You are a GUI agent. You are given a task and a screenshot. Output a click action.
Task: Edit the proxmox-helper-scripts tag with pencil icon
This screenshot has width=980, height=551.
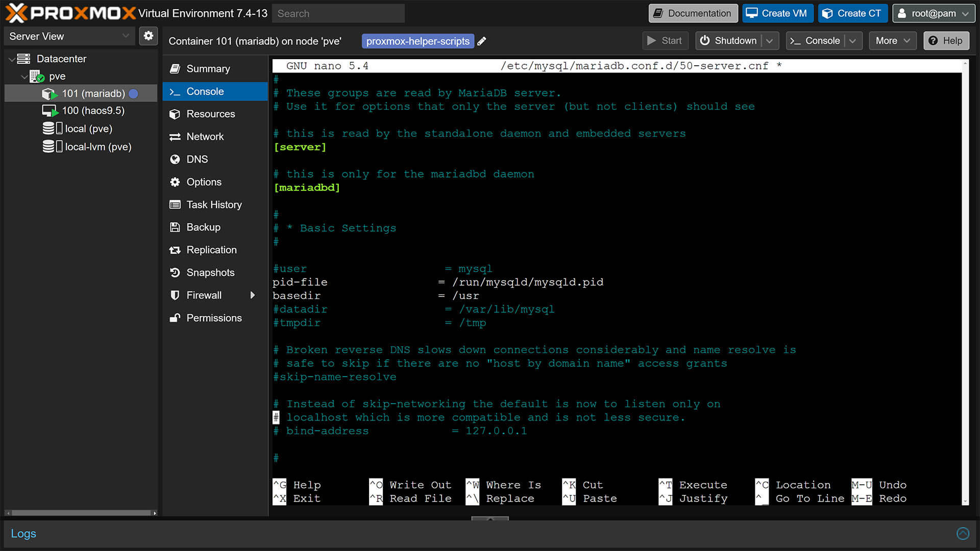point(481,41)
